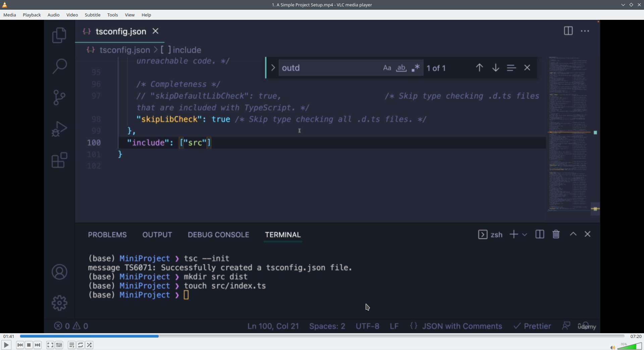The image size is (644, 350).
Task: Open the VLC Help menu
Action: 146,15
